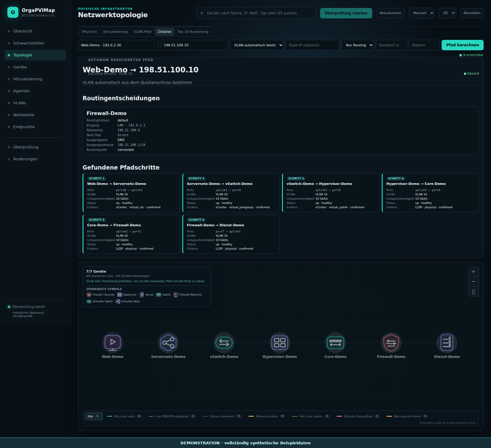Toggle the Alle Links aktiv filter
The height and width of the screenshot is (448, 491).
coord(124,416)
